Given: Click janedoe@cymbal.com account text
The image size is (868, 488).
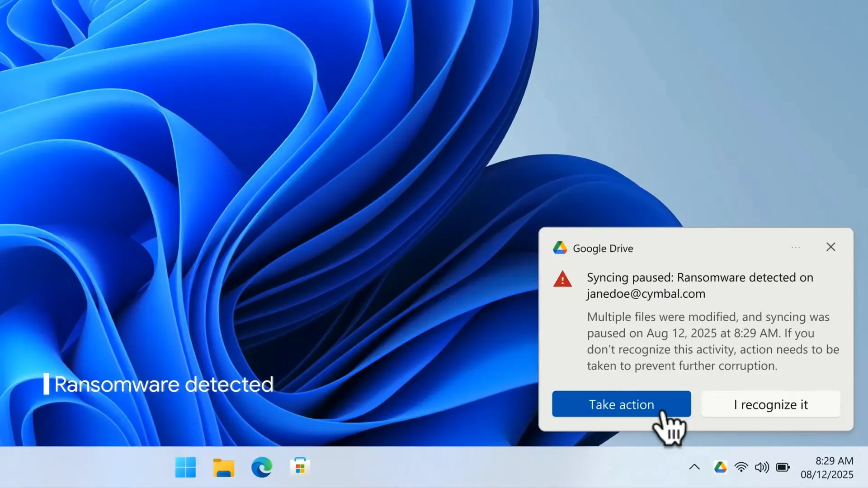Looking at the screenshot, I should click(x=646, y=294).
